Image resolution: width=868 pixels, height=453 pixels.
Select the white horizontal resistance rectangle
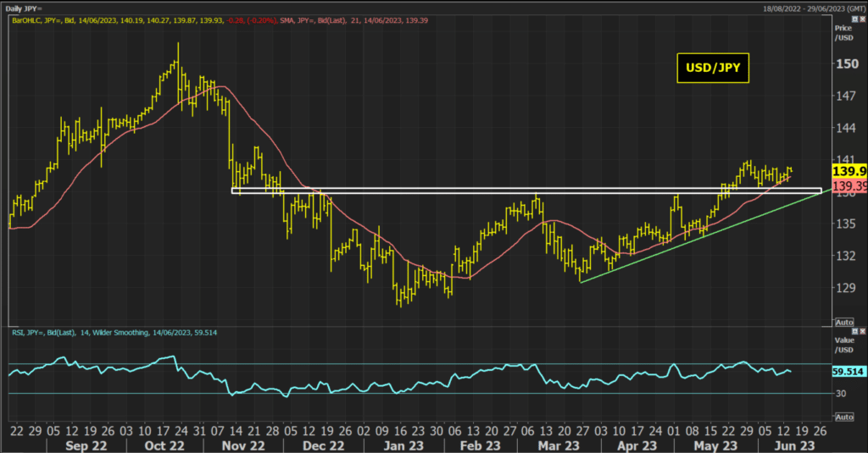pyautogui.click(x=526, y=191)
